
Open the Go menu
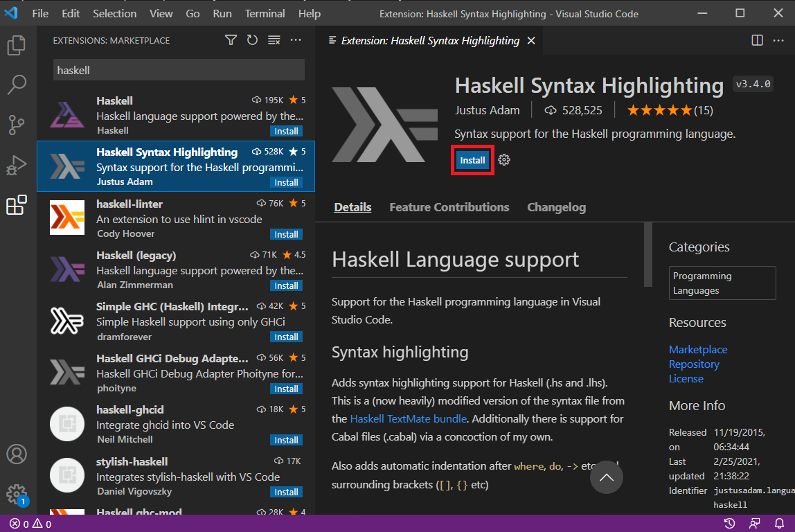click(x=193, y=14)
